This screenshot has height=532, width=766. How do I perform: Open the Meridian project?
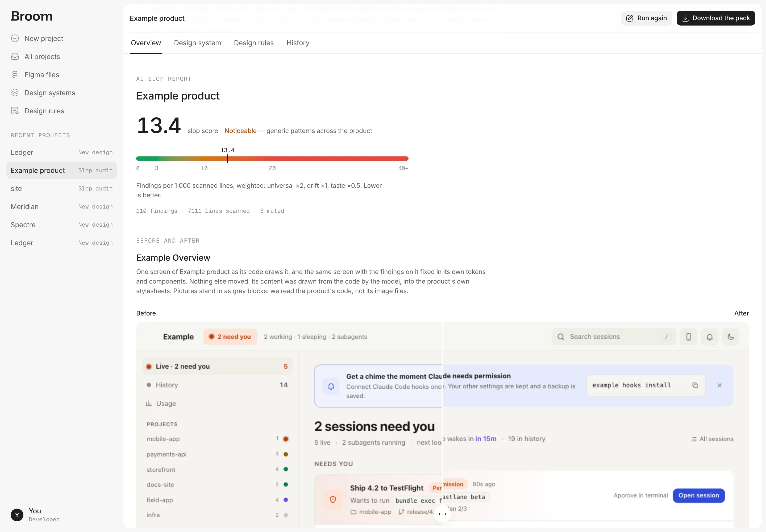pos(62,207)
